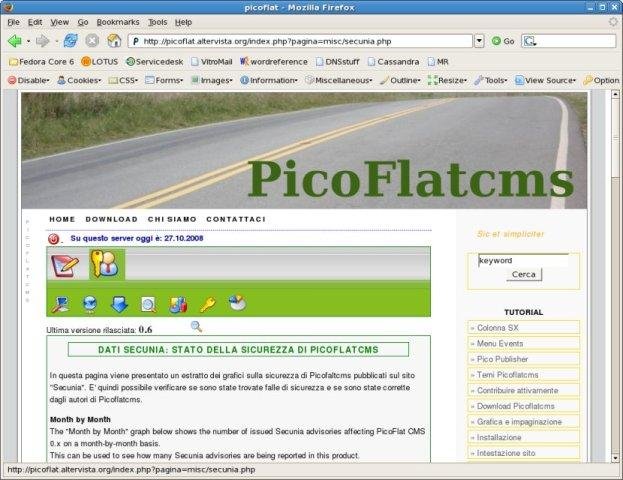Click the hammer tool icon in green bar
The height and width of the screenshot is (480, 623).
(x=60, y=305)
